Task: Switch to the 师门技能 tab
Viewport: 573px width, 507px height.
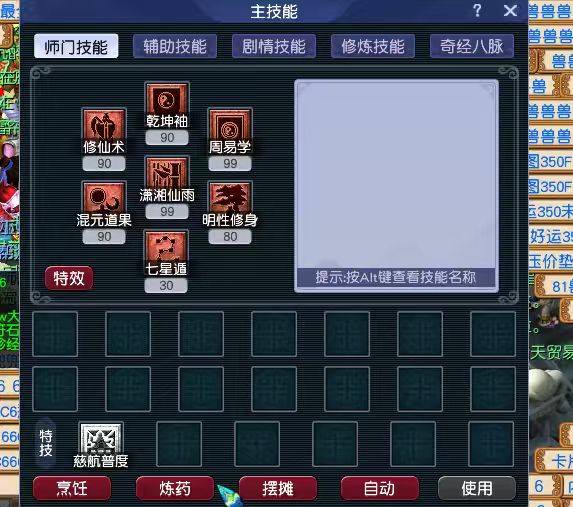Action: click(x=76, y=46)
